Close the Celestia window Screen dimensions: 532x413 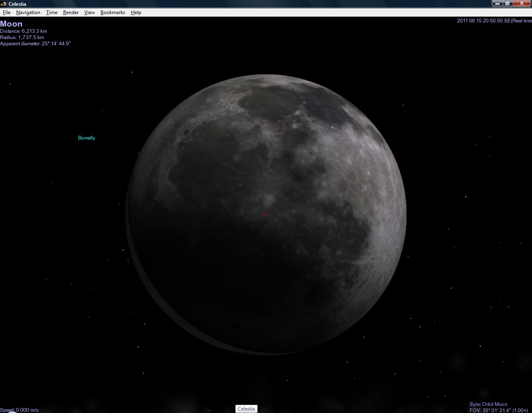(x=522, y=3)
